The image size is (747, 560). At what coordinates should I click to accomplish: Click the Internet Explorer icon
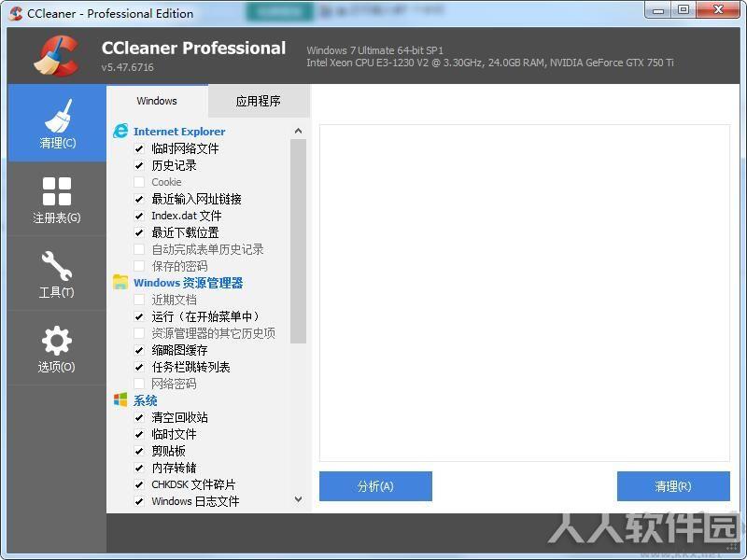tap(120, 131)
